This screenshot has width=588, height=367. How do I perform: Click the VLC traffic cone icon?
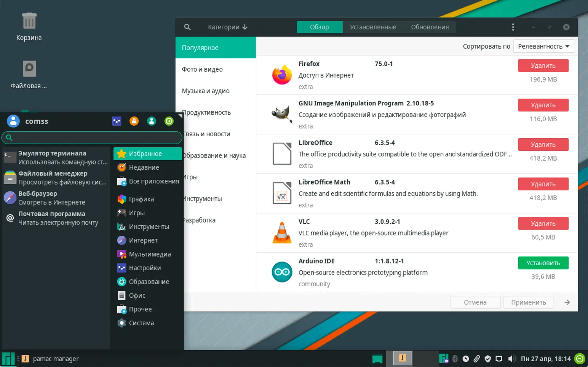(x=282, y=233)
